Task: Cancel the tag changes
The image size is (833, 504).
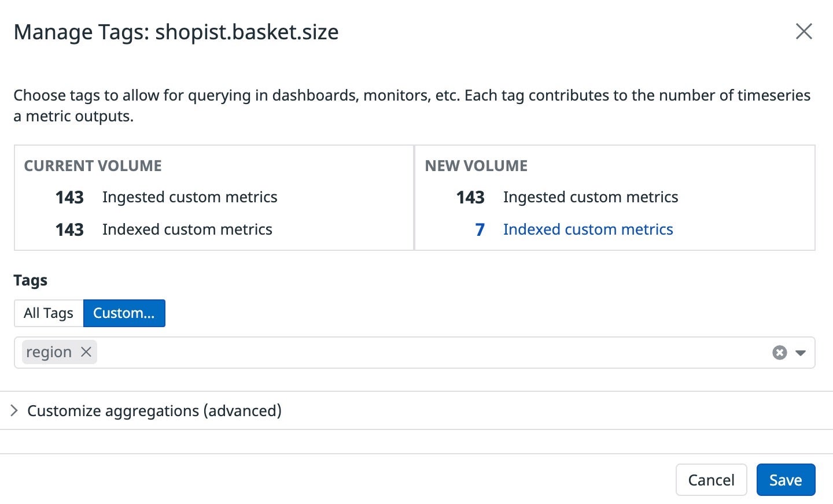Action: click(x=711, y=480)
